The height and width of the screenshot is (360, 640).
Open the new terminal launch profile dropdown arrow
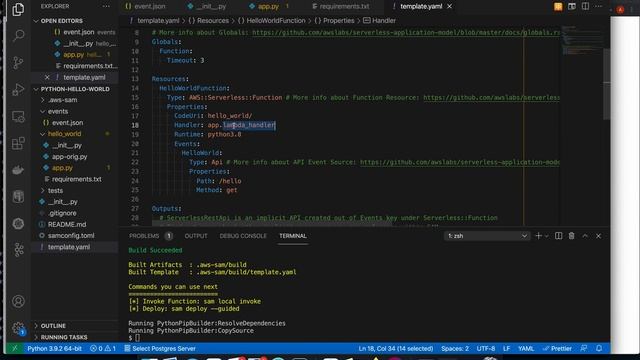point(547,236)
